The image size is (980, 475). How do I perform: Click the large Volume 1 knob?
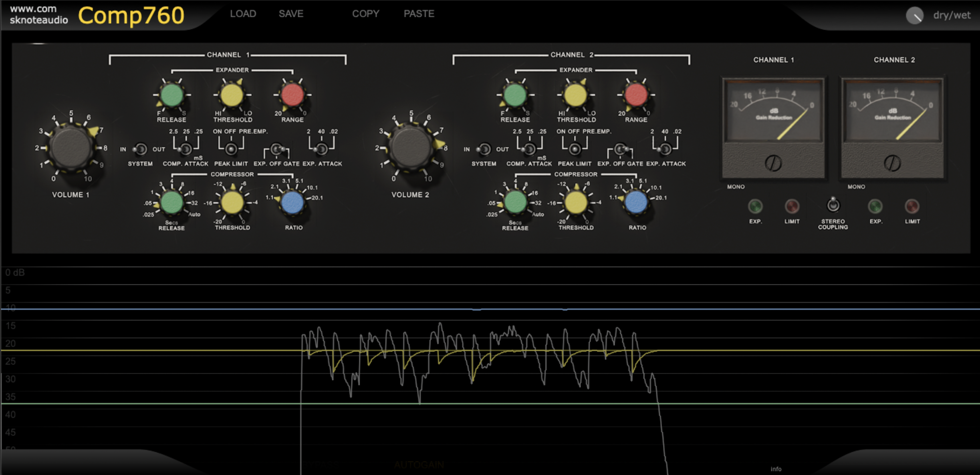tap(71, 147)
